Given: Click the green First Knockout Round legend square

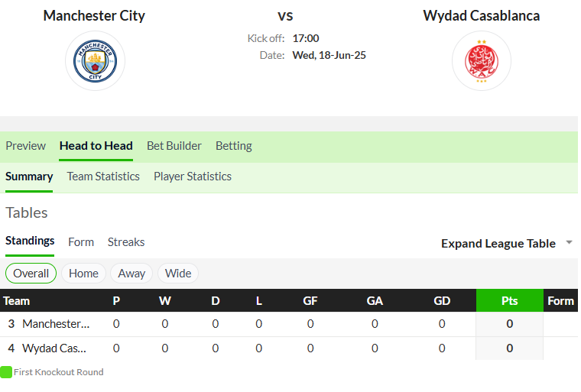Looking at the screenshot, I should pyautogui.click(x=6, y=372).
